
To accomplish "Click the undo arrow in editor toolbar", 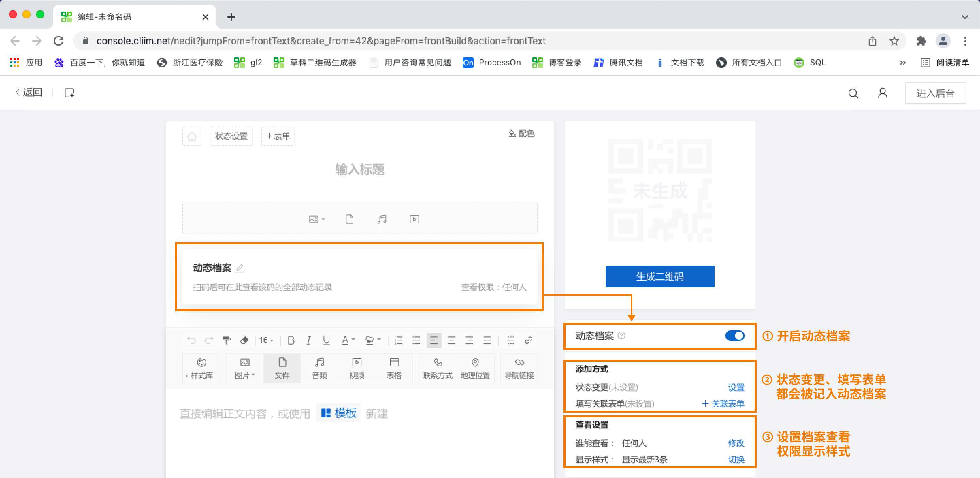I will [191, 340].
